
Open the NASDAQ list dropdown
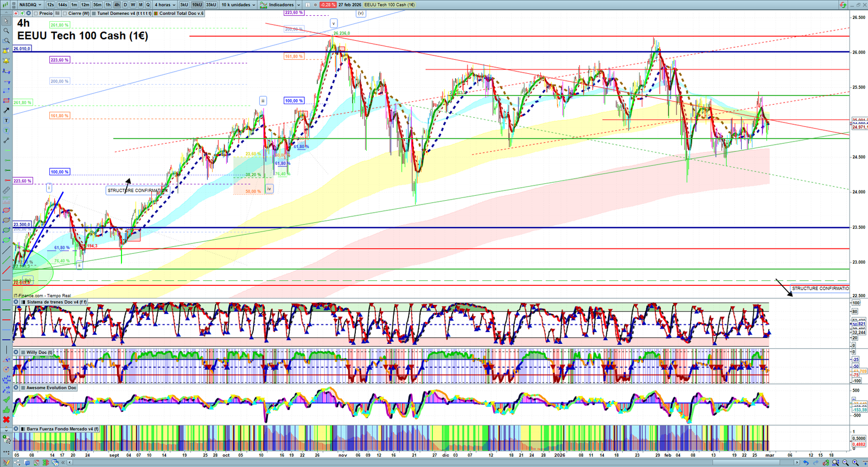click(30, 5)
